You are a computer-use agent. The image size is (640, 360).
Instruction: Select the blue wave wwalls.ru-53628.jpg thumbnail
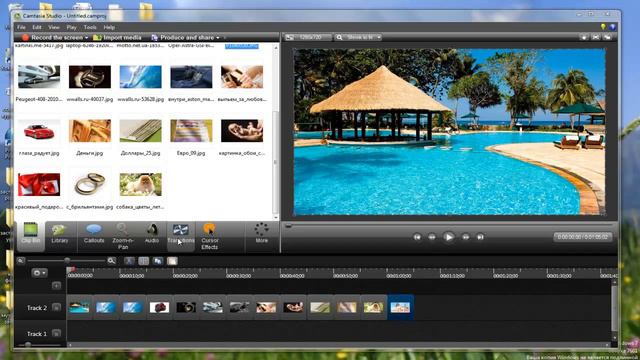pyautogui.click(x=140, y=77)
